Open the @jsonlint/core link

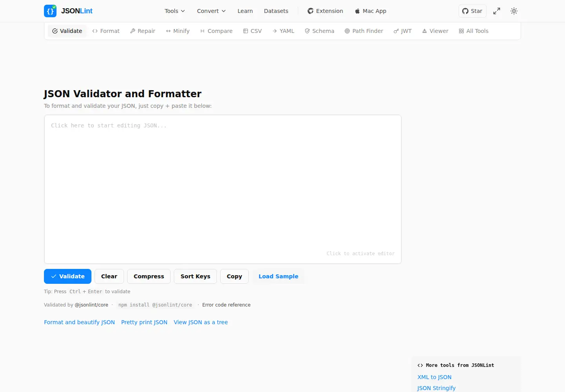click(91, 305)
